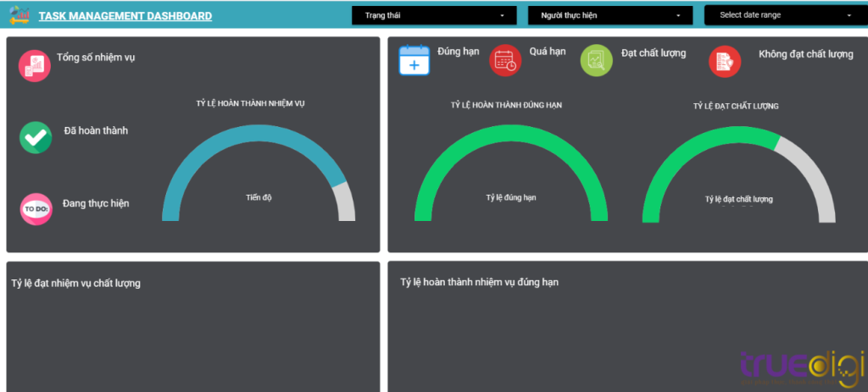Viewport: 868px width, 392px height.
Task: Click the TO DO Đang thực hiện icon
Action: point(36,208)
